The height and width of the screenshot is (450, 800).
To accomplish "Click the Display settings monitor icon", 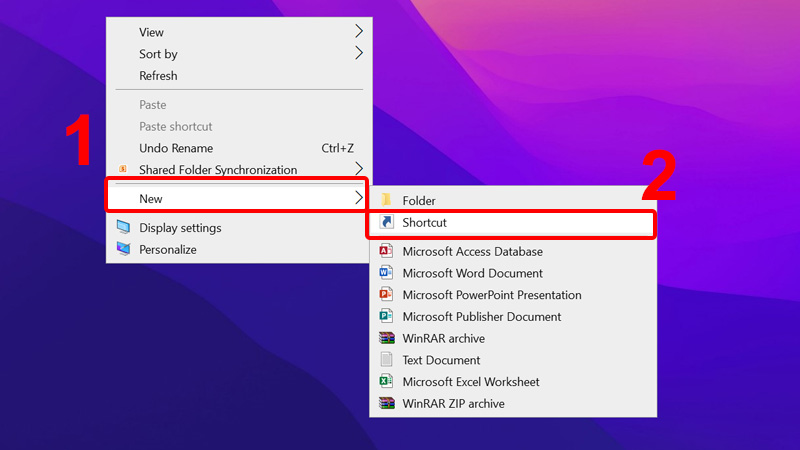I will pos(123,228).
